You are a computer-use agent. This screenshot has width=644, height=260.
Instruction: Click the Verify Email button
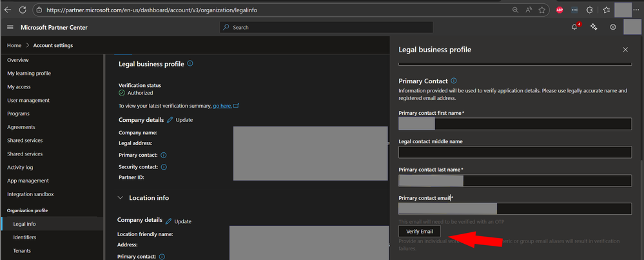[419, 231]
